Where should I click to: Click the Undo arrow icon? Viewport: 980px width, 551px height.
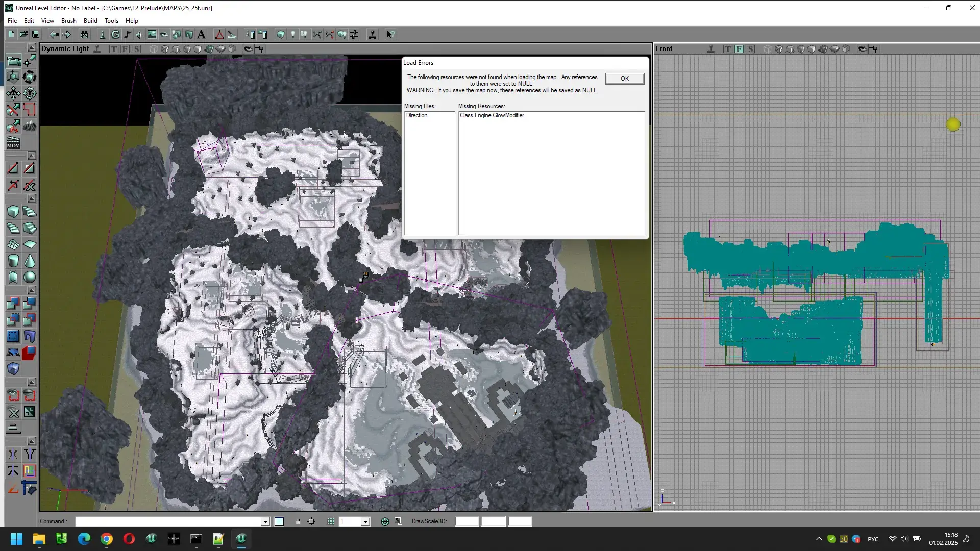point(54,35)
